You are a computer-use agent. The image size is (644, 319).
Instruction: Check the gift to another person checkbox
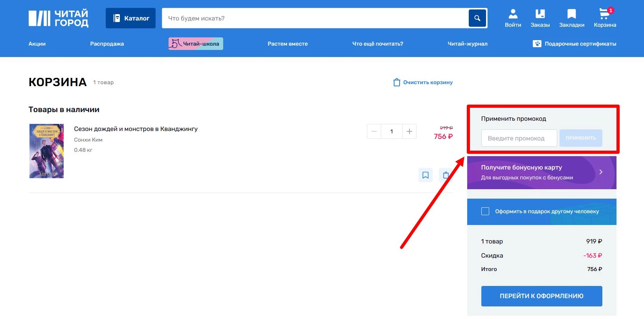(485, 211)
